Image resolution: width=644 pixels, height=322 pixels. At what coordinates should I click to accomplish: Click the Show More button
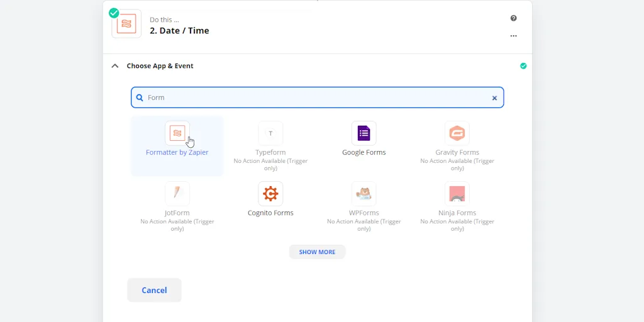click(x=317, y=252)
